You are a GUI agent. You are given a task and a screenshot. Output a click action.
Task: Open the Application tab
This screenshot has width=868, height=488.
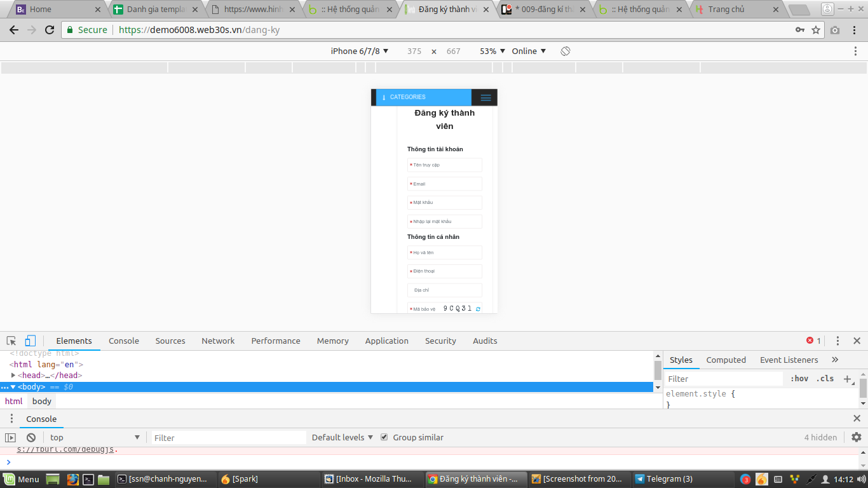(386, 341)
